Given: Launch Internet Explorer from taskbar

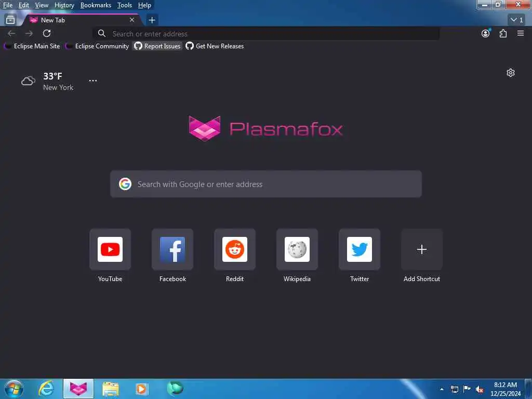Looking at the screenshot, I should pyautogui.click(x=46, y=389).
